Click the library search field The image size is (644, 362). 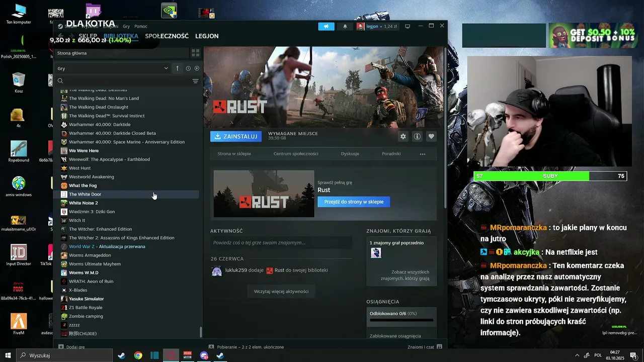123,81
